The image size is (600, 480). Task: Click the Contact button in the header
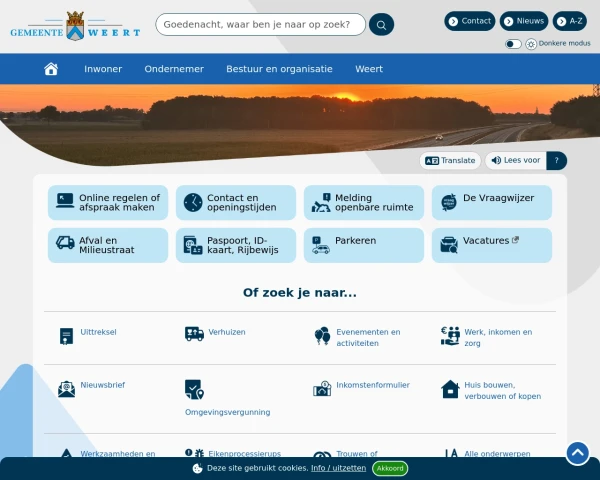pyautogui.click(x=470, y=21)
